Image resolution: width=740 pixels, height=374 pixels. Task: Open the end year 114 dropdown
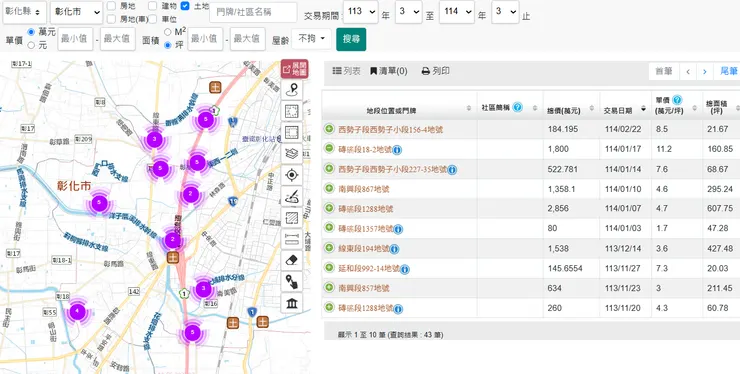click(x=457, y=12)
